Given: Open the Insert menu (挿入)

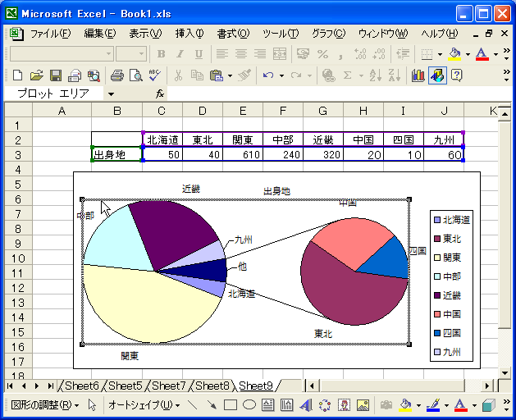Looking at the screenshot, I should click(190, 34).
